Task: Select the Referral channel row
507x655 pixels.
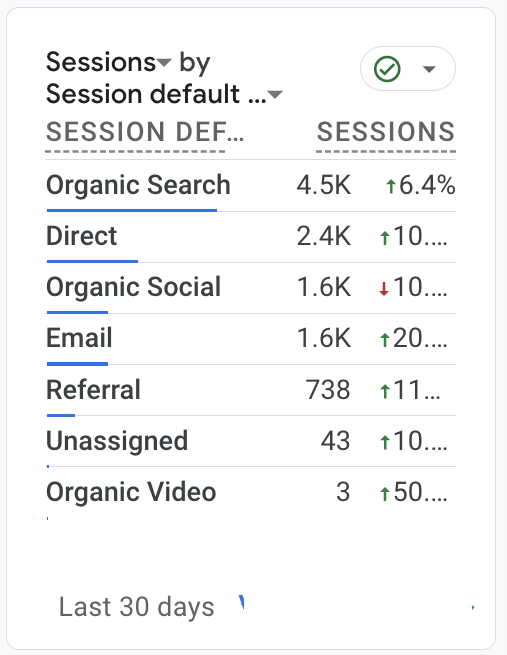Action: 251,390
